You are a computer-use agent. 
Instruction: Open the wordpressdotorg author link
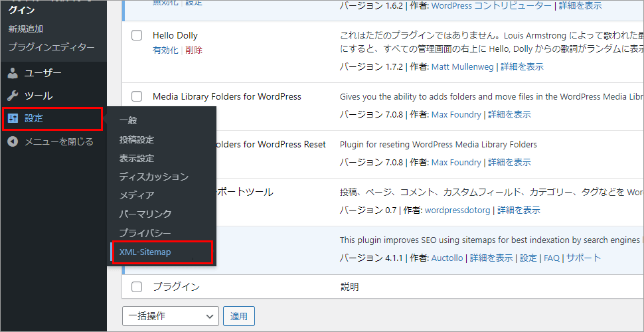click(457, 210)
